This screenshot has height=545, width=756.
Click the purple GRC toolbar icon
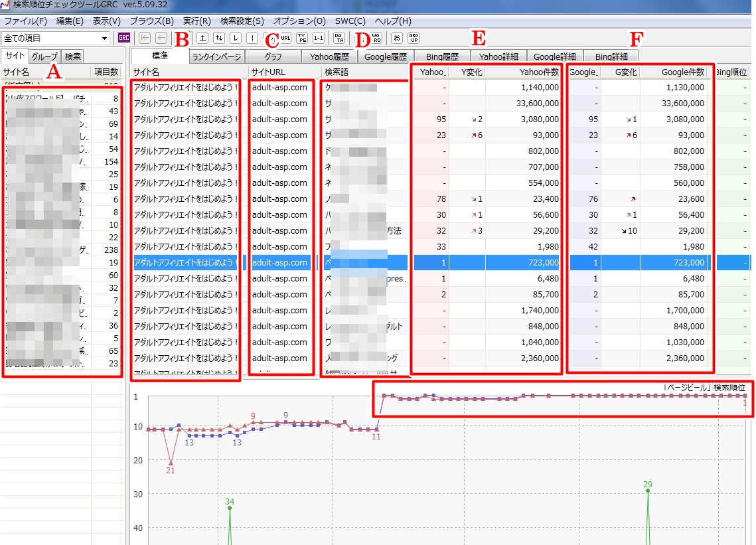pos(124,38)
